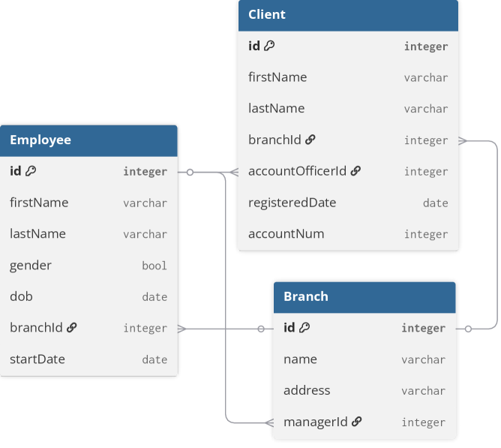Click the lastName field in Client table
The width and height of the screenshot is (501, 448).
(277, 108)
